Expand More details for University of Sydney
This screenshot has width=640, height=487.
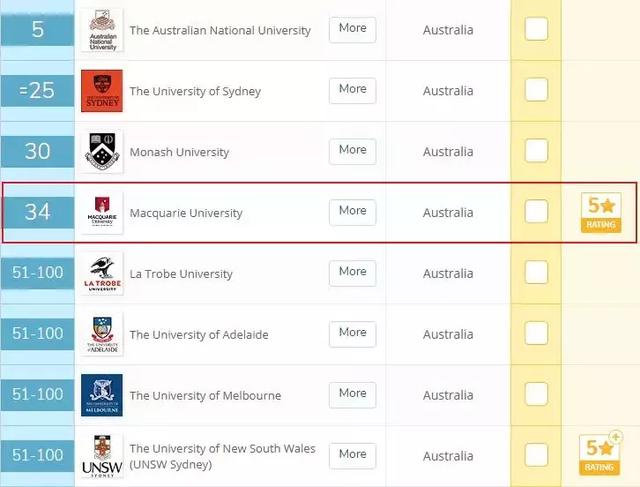pyautogui.click(x=353, y=90)
